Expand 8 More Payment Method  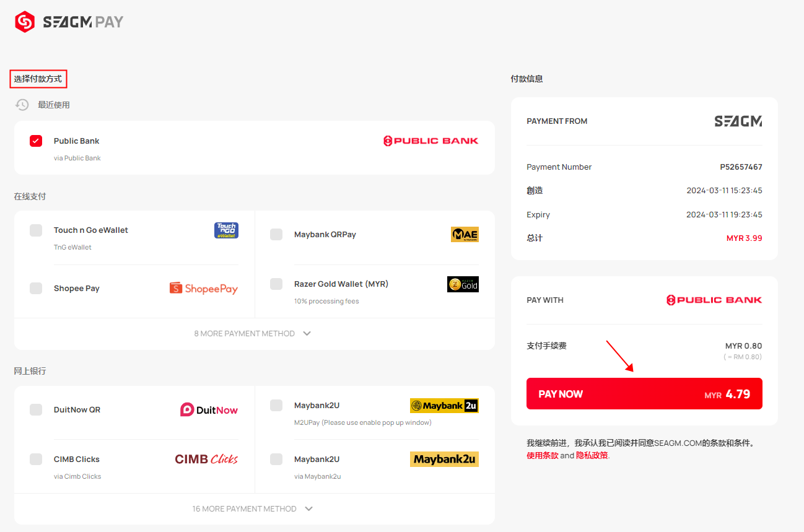254,333
